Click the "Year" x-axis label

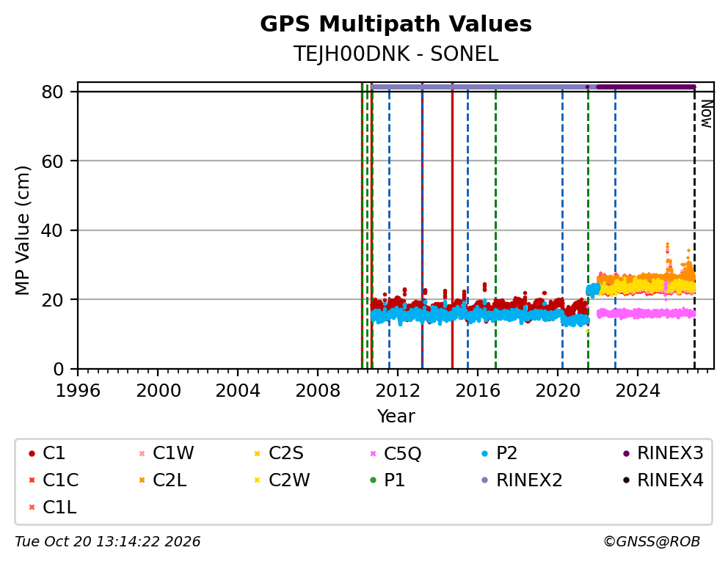(396, 416)
